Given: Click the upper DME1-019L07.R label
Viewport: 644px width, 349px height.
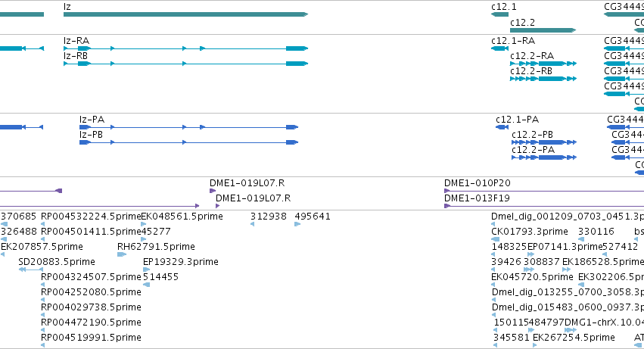Looking at the screenshot, I should (247, 183).
